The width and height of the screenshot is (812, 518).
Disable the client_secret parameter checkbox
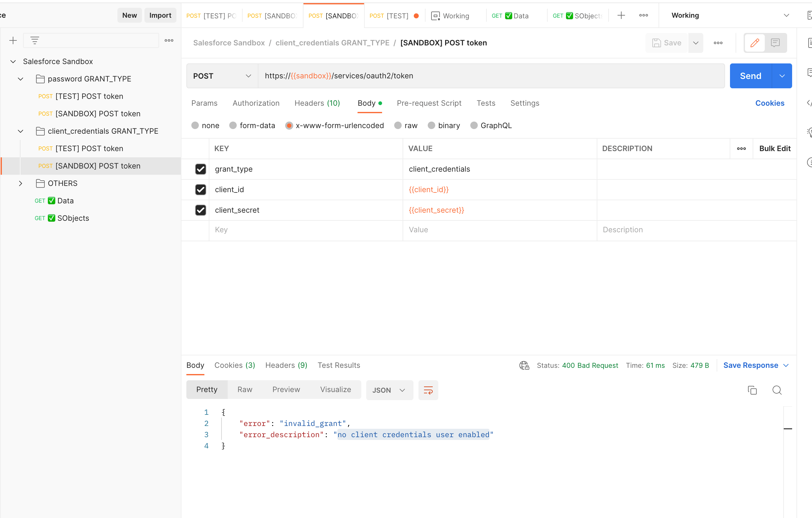pos(200,210)
